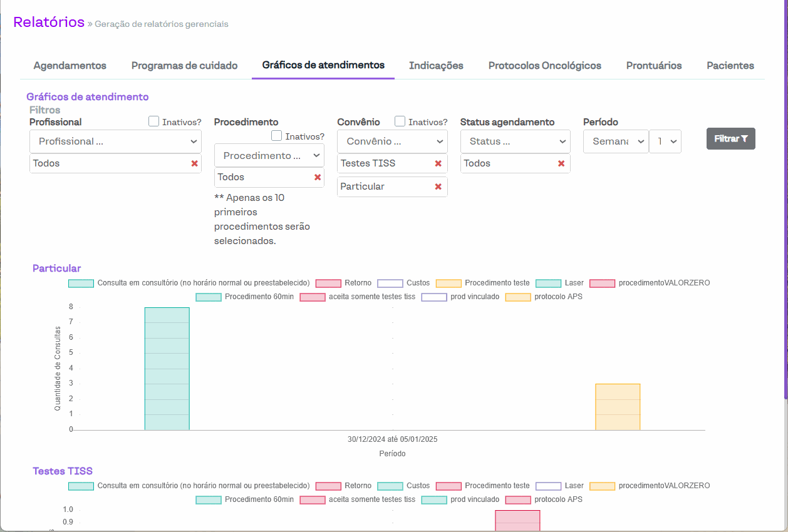Image resolution: width=788 pixels, height=532 pixels.
Task: Go to the Pacientes tab
Action: click(x=730, y=66)
